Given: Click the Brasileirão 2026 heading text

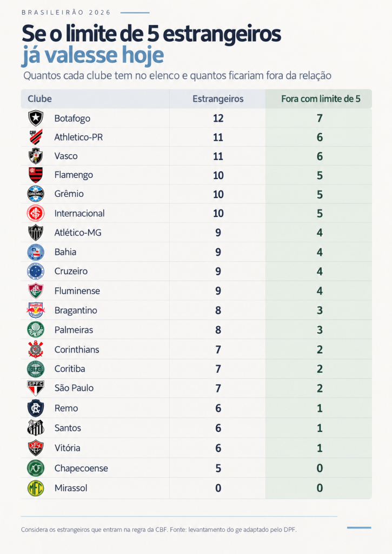Looking at the screenshot, I should 66,12.
